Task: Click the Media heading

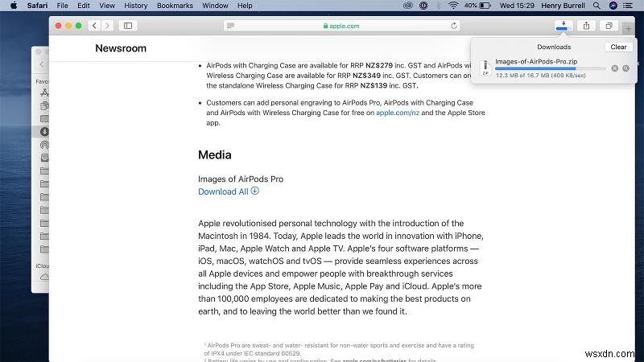Action: (x=214, y=154)
